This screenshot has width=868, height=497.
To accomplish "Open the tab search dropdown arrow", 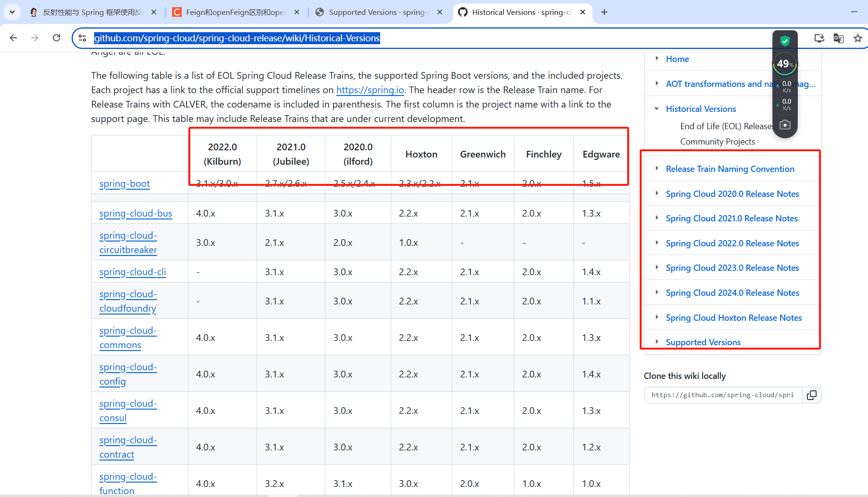I will (12, 12).
